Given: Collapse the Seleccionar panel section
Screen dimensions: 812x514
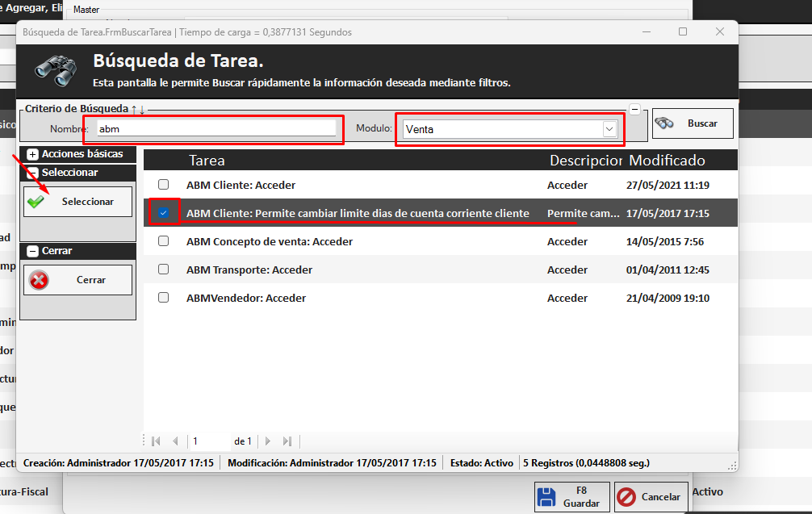Looking at the screenshot, I should tap(33, 173).
